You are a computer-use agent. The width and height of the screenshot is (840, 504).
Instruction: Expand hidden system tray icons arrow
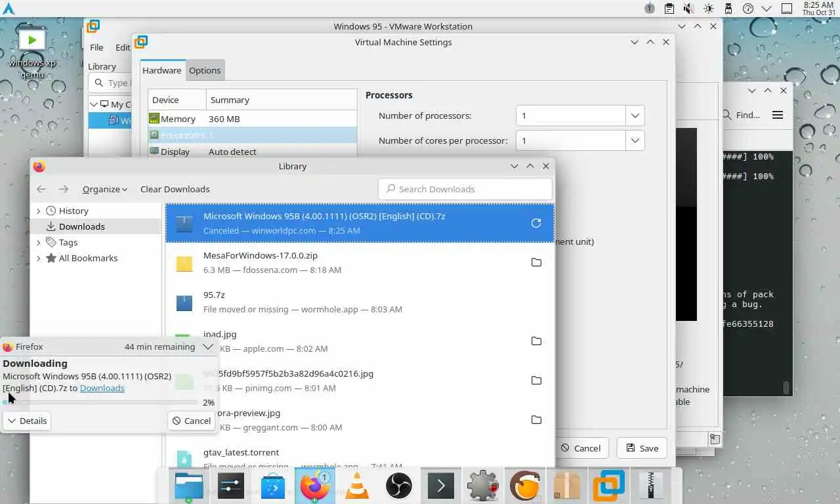point(766,9)
